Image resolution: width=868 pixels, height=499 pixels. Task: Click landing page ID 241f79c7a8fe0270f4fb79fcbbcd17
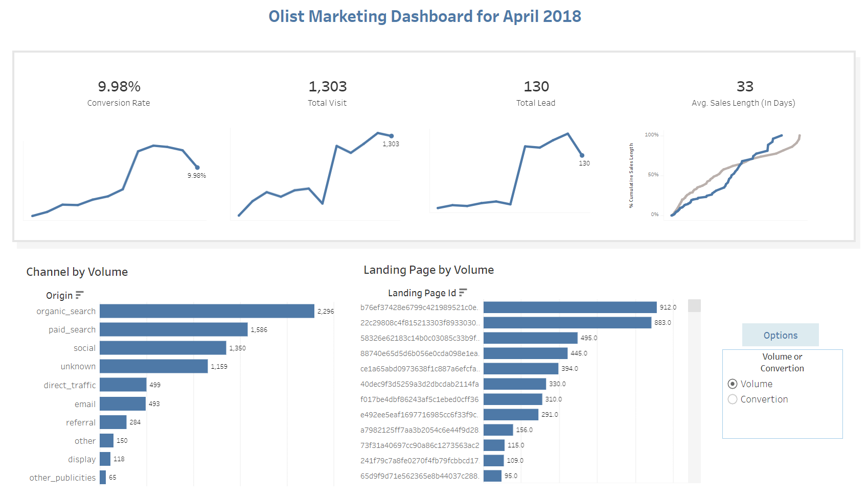(x=420, y=460)
